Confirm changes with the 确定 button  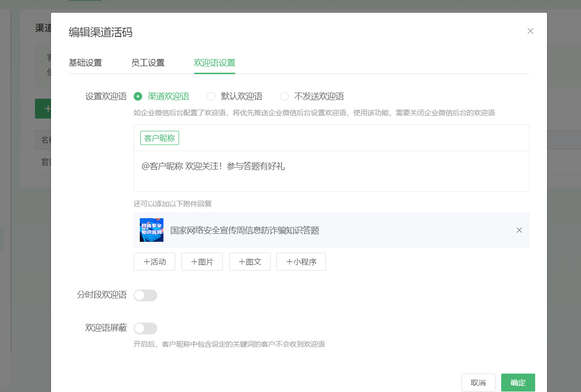[518, 383]
